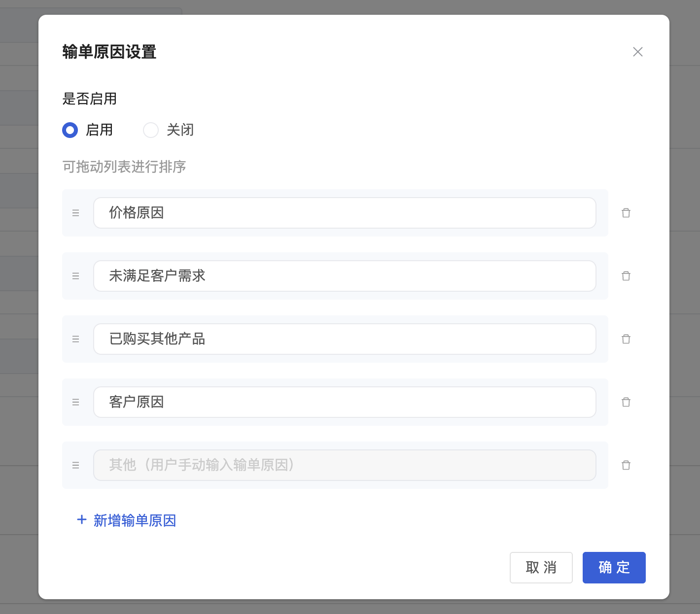Delete the 已购买其他产品 row
Screen dimensions: 700x614
click(626, 339)
